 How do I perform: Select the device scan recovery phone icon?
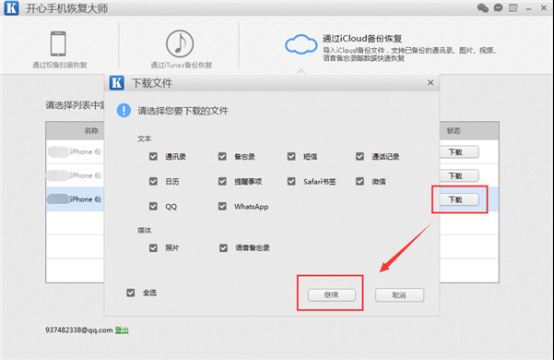coord(58,44)
